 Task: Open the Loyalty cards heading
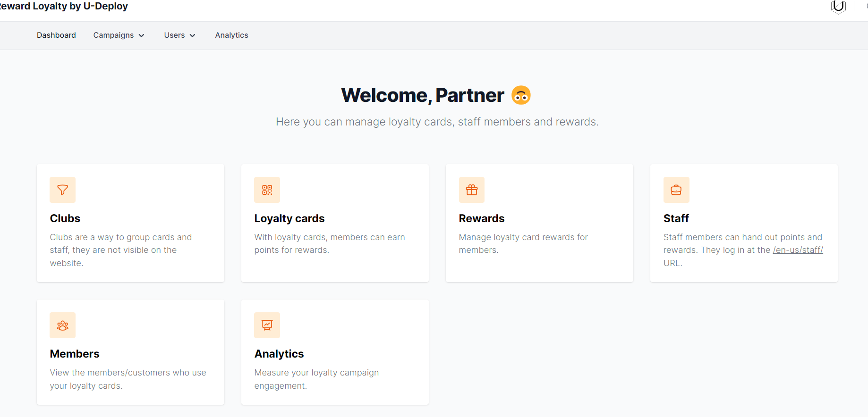[x=289, y=218]
